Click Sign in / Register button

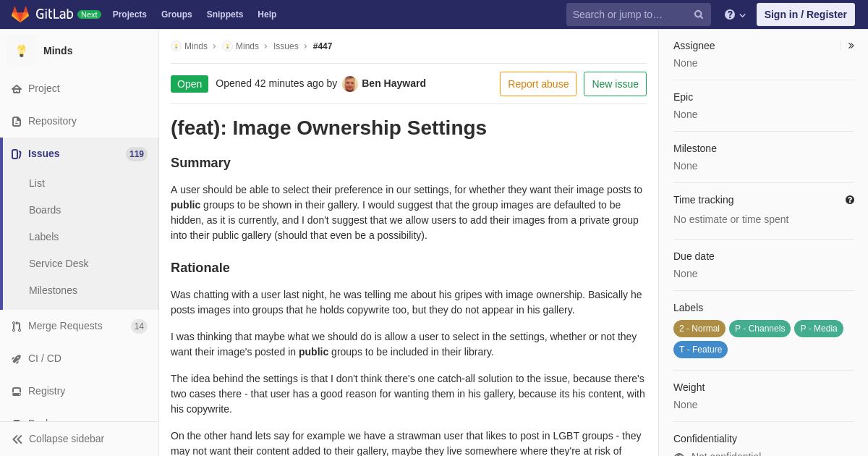(805, 14)
